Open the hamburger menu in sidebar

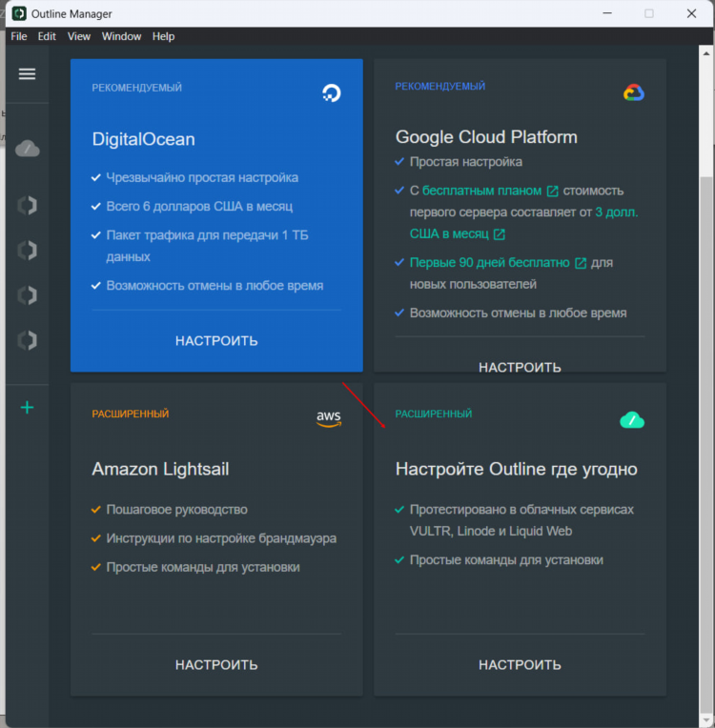coord(27,73)
